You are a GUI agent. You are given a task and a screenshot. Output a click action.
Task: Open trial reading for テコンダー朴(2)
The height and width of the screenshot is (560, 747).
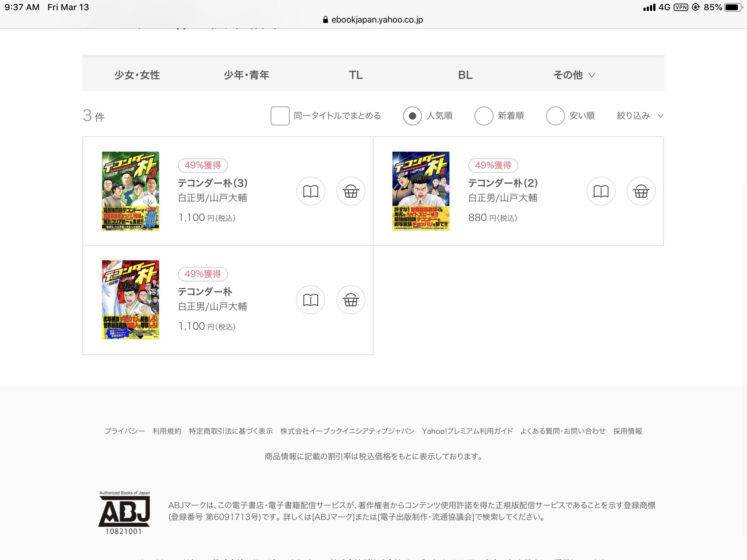[601, 191]
